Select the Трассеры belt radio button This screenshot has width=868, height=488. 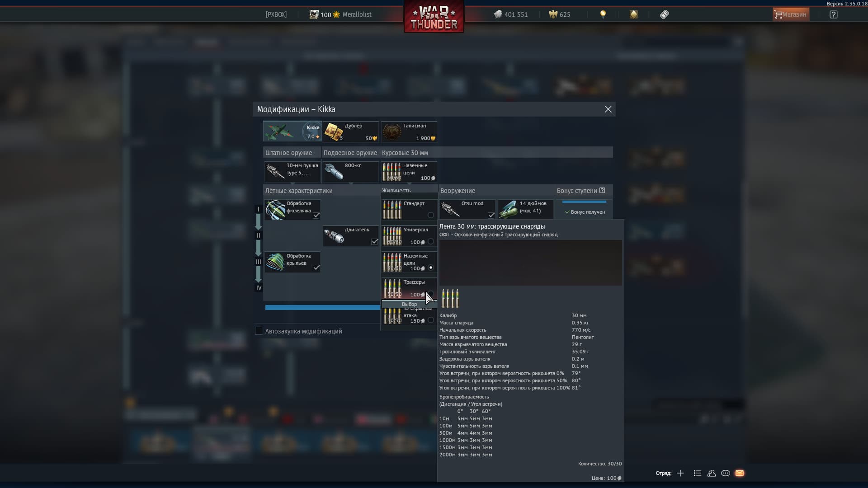coord(430,294)
